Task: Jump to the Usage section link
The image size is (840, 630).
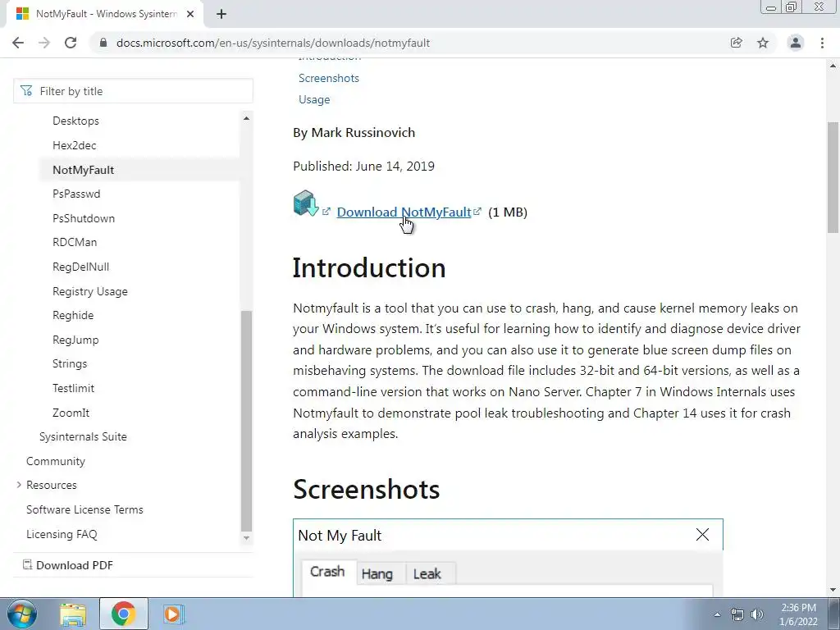Action: 314,99
